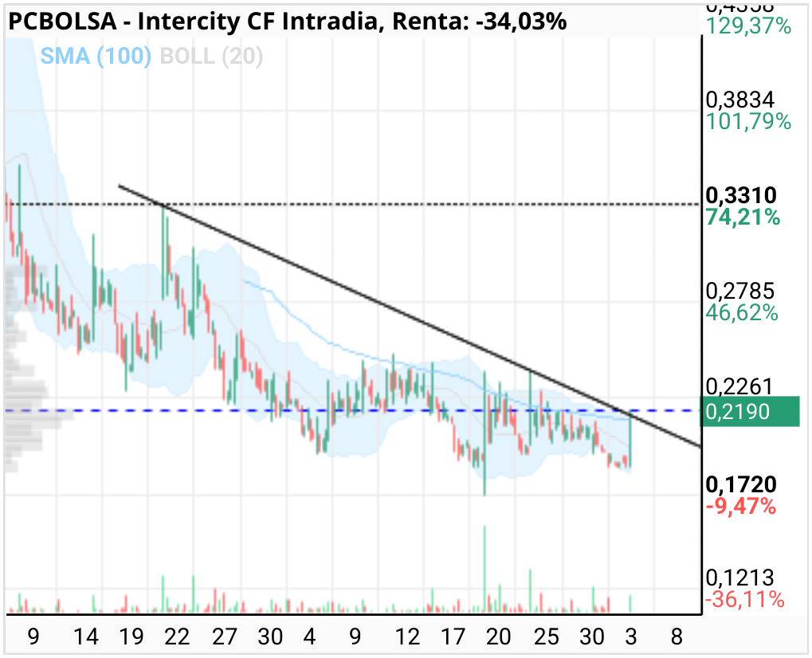Click the date axis label 4
The height and width of the screenshot is (658, 812).
click(x=310, y=636)
